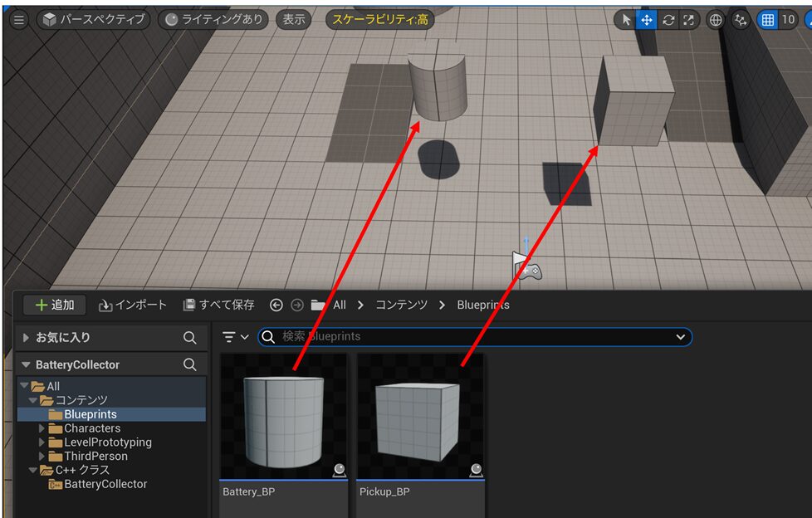Viewport: 812px width, 518px height.
Task: Click the Battery_BP asset name label
Action: point(249,492)
